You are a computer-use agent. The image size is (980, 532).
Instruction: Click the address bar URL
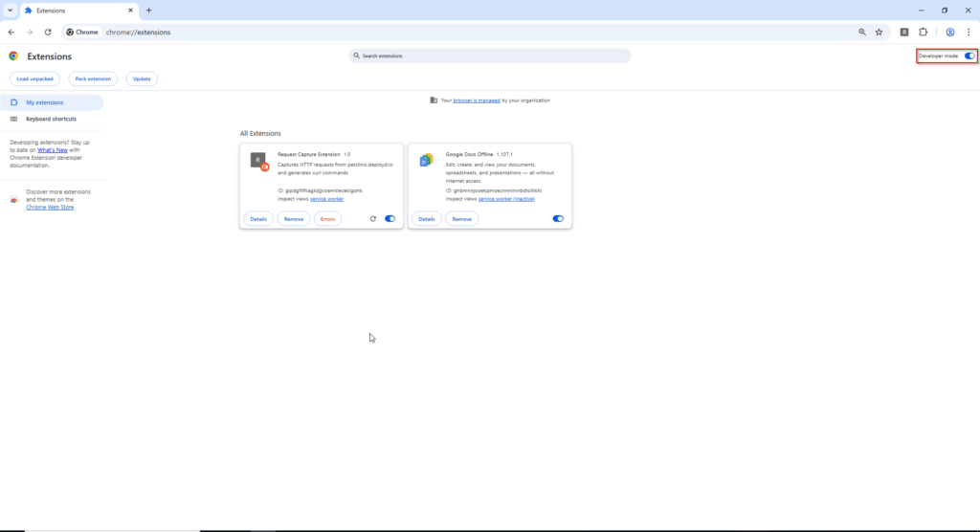[138, 32]
